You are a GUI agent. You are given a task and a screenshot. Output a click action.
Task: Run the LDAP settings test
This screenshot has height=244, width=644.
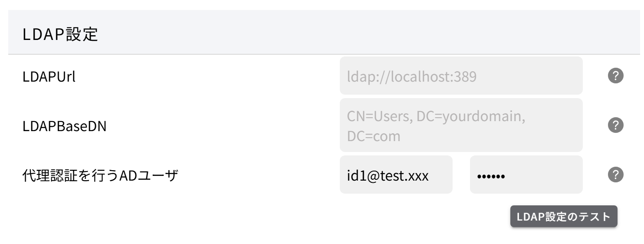pyautogui.click(x=563, y=217)
